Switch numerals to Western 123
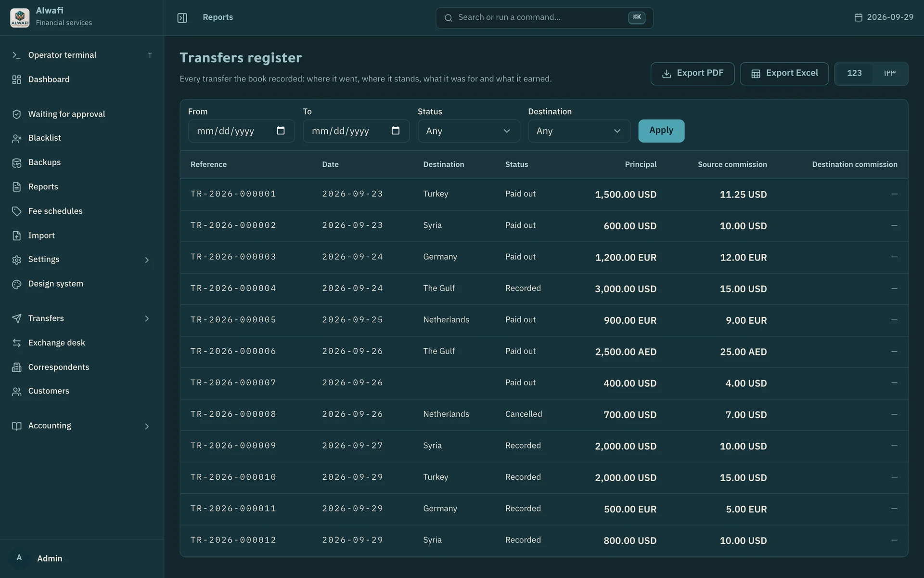The height and width of the screenshot is (578, 924). pyautogui.click(x=854, y=73)
